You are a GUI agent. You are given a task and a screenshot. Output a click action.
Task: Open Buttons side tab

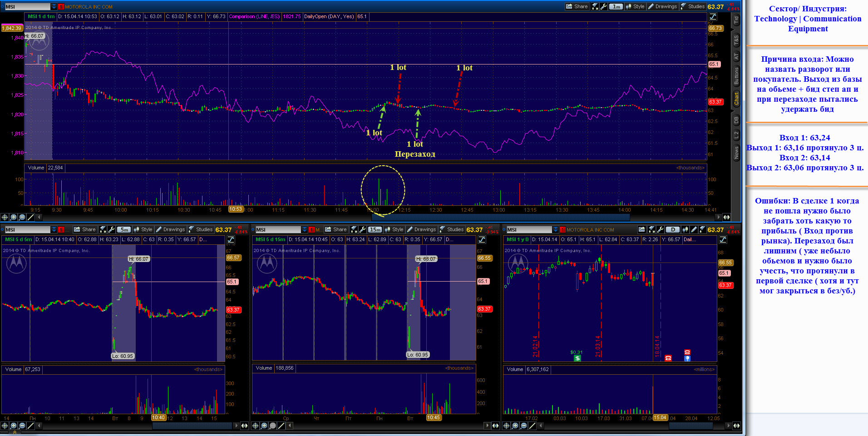736,76
